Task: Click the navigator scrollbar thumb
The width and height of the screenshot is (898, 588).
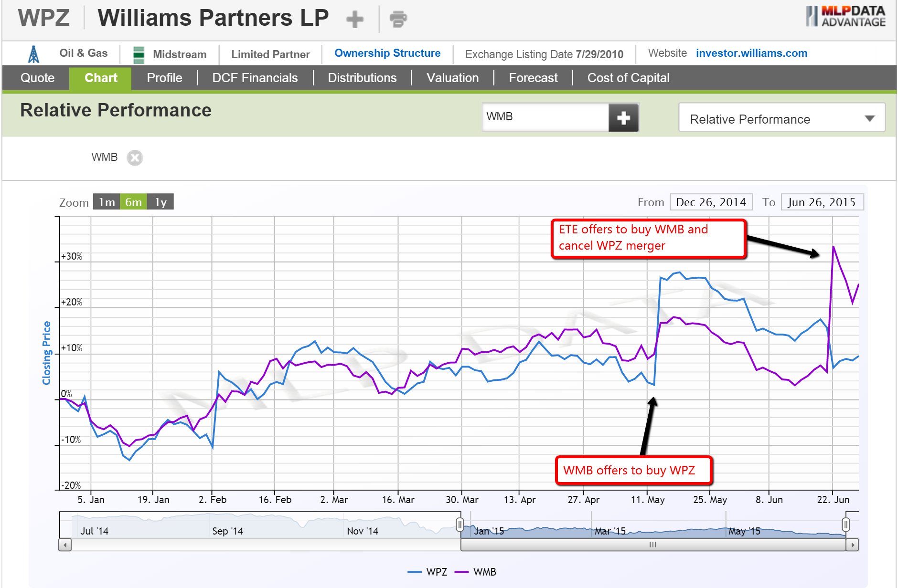Action: pos(653,545)
